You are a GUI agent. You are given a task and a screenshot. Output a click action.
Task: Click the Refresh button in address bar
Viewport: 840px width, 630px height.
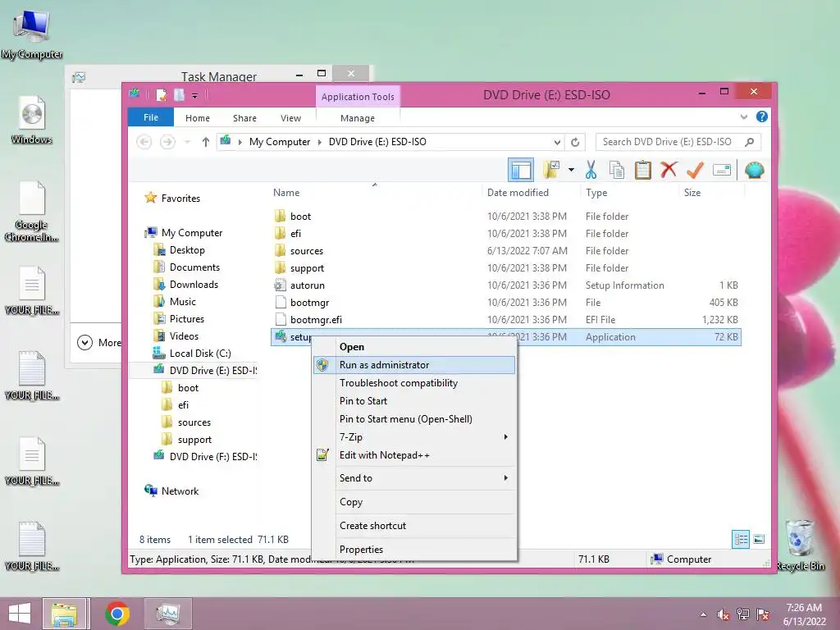[575, 142]
